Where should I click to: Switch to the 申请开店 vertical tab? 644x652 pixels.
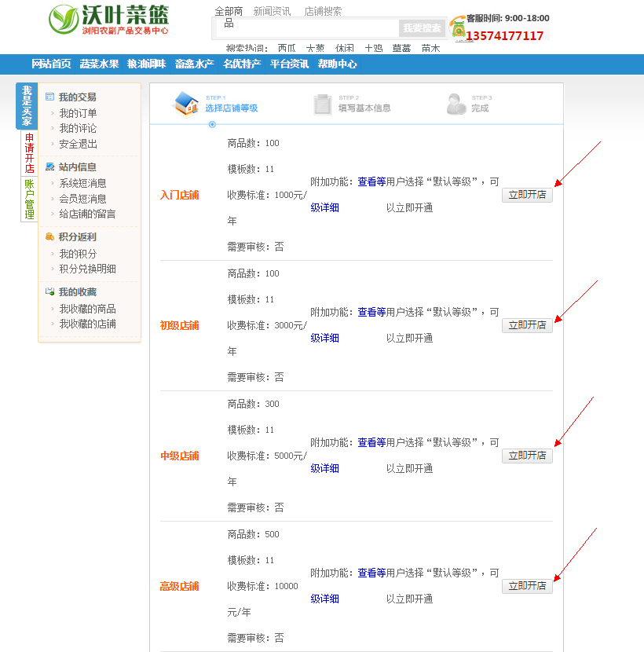pyautogui.click(x=29, y=153)
